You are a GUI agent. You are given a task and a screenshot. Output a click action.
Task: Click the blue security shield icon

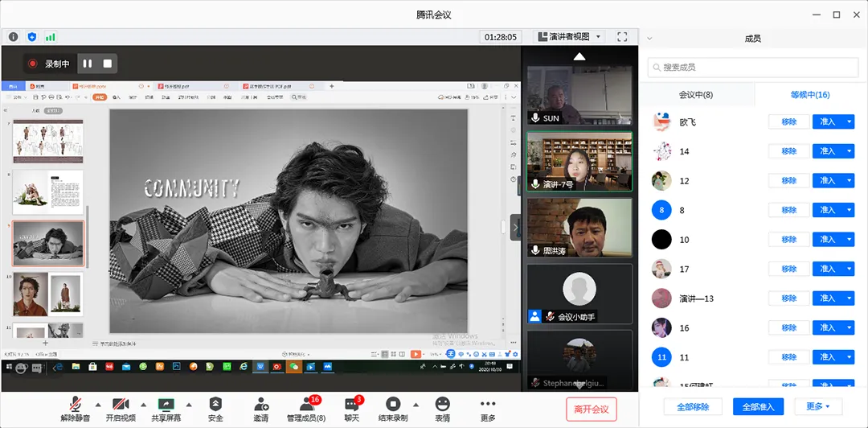point(32,37)
